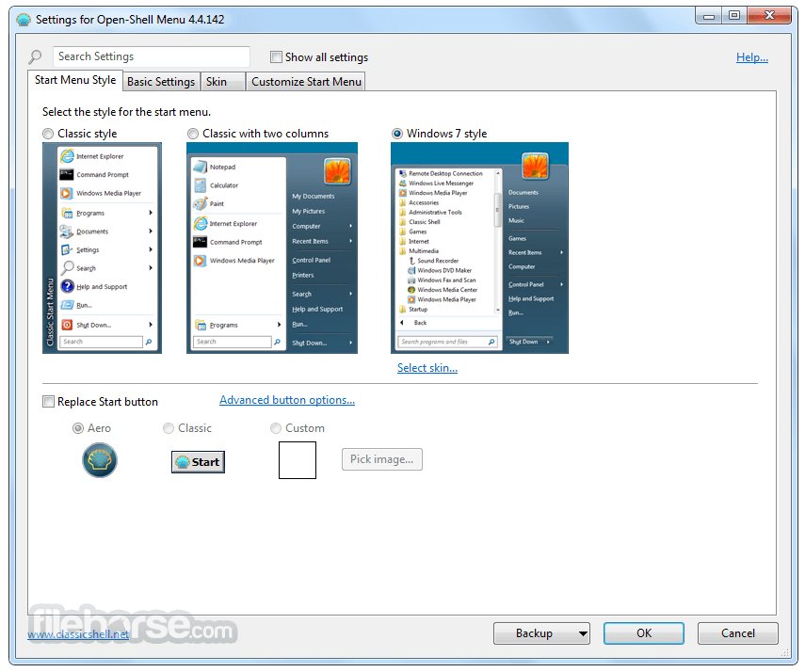This screenshot has width=805, height=672.
Task: Click the Shut Down arrow in Windows 7 preview
Action: click(x=548, y=342)
